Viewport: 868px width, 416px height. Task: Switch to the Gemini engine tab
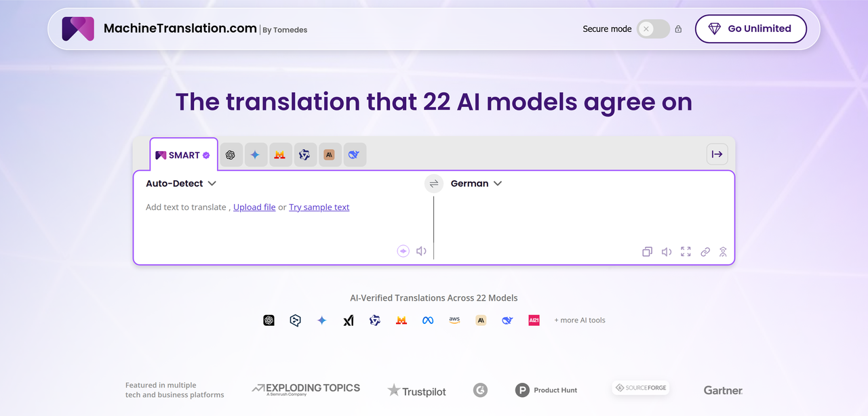tap(255, 154)
